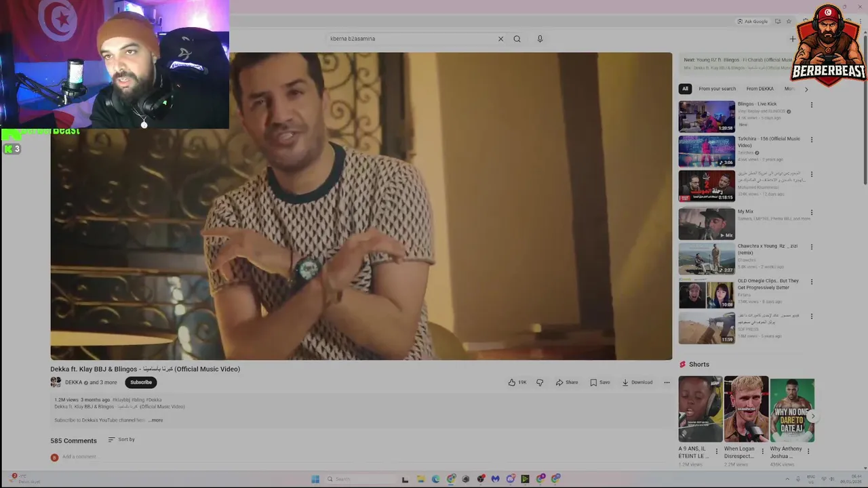Open options for 'A 9 ANS' short
The width and height of the screenshot is (868, 488).
[x=716, y=451]
